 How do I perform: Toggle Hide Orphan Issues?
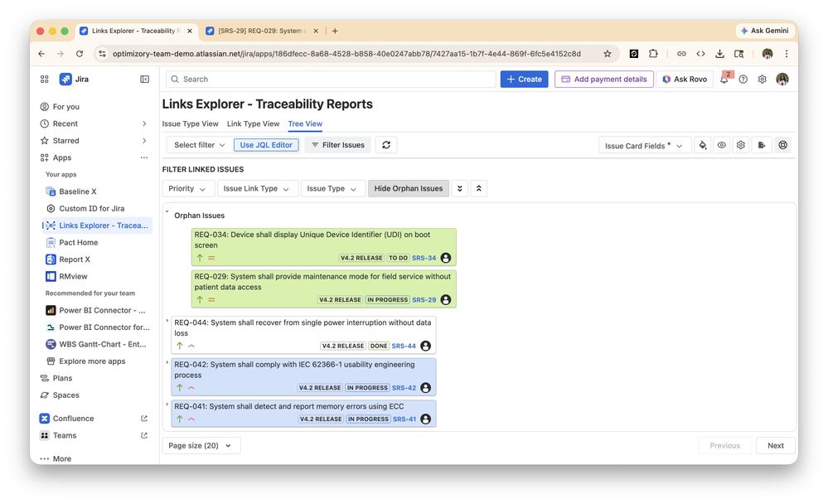coord(408,189)
